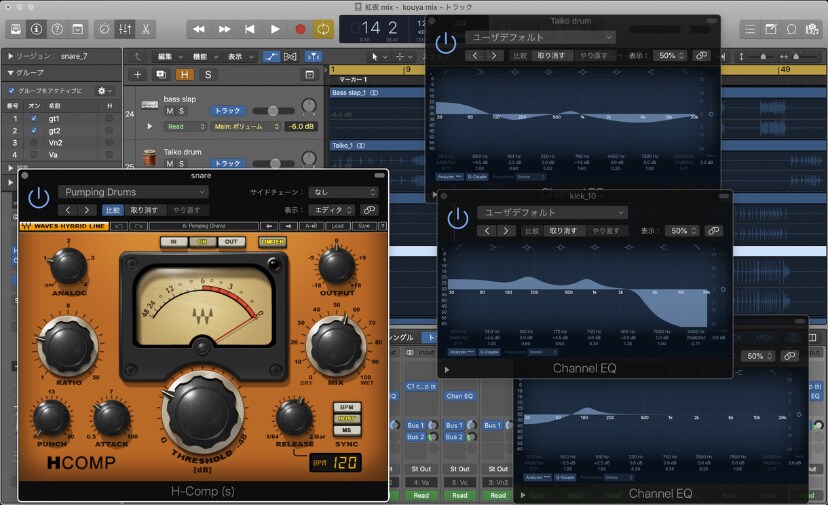Screen dimensions: 828x505
Task: Click 比較 compare button in H-Comp
Action: [112, 210]
